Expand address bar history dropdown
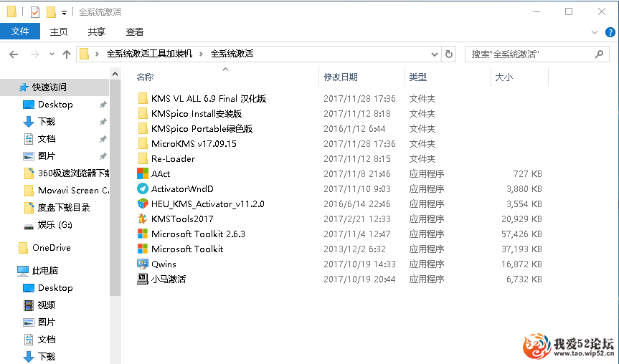 point(434,54)
